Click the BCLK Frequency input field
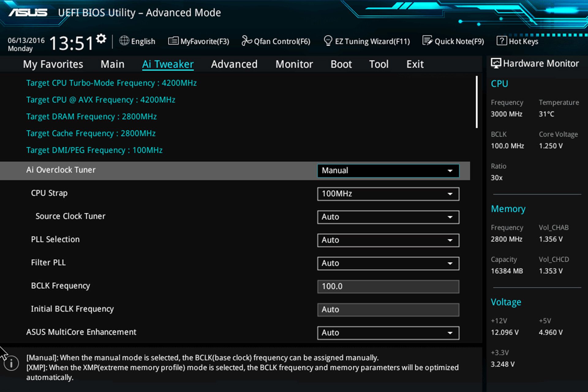588x392 pixels. (x=388, y=287)
